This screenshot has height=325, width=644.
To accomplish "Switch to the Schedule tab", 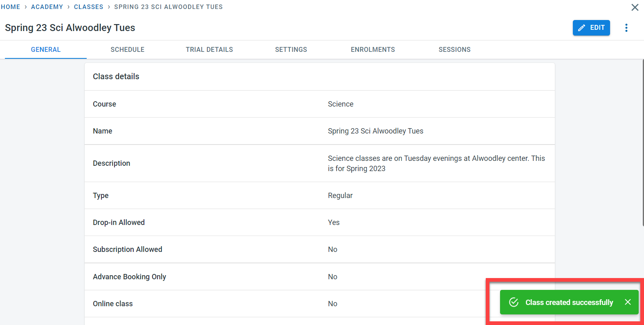I will point(127,49).
